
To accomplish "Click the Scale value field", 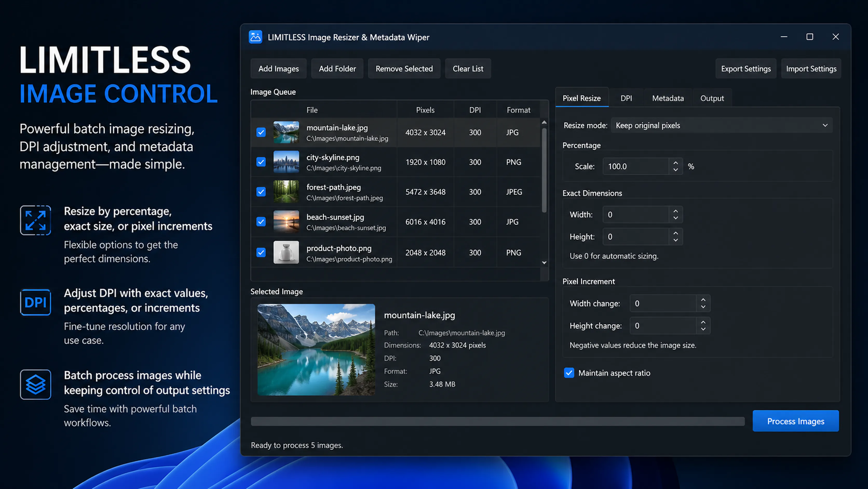I will tap(635, 167).
